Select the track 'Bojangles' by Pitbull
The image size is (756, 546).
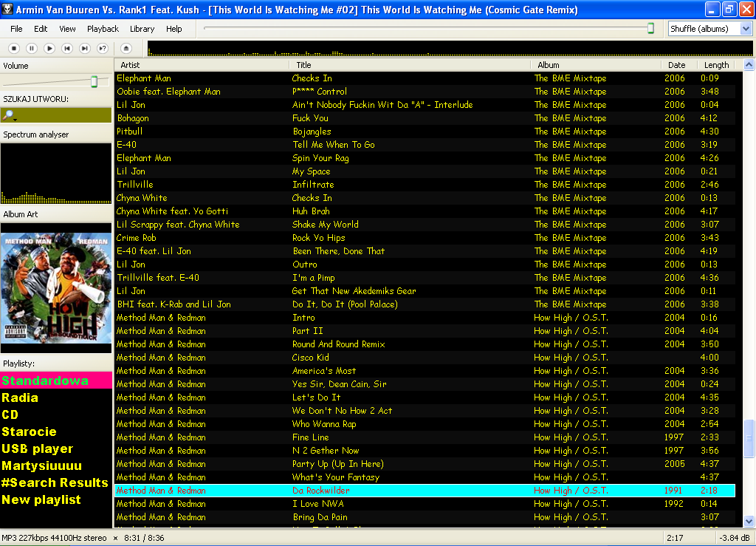click(425, 132)
